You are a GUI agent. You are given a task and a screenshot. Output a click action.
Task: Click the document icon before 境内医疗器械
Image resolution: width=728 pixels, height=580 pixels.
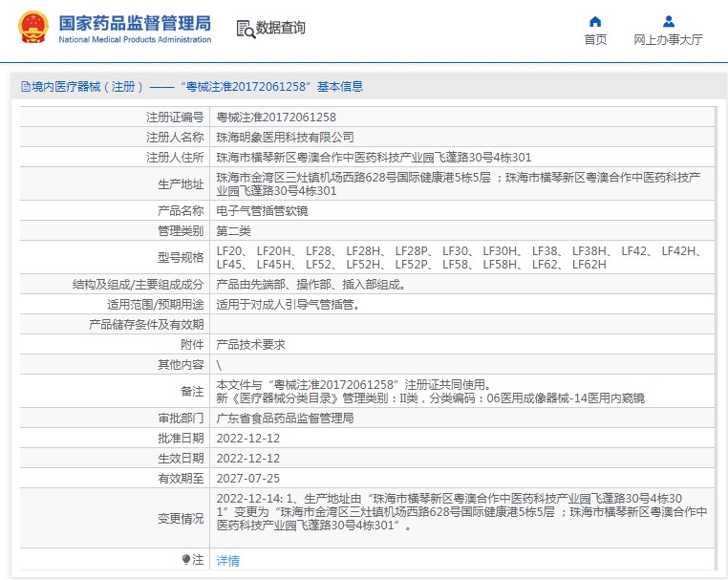26,86
